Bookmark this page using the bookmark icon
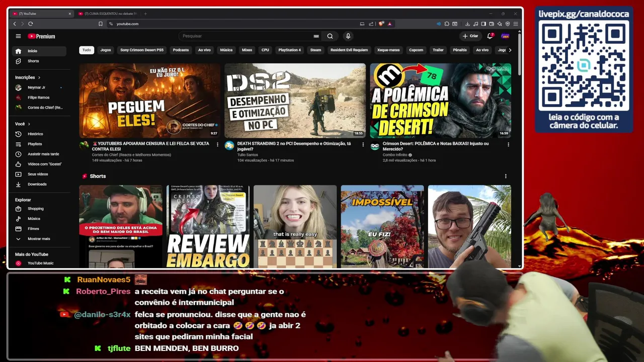This screenshot has width=644, height=362. [x=101, y=24]
